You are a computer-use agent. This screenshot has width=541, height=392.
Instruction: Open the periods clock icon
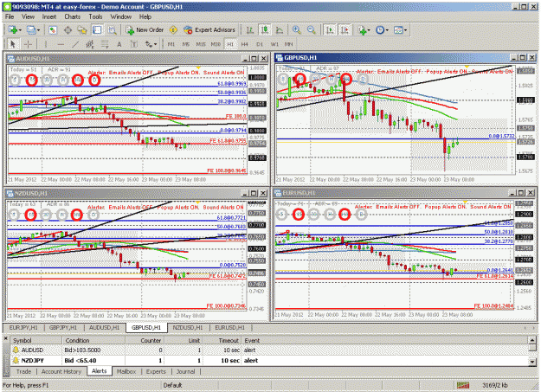click(x=379, y=30)
